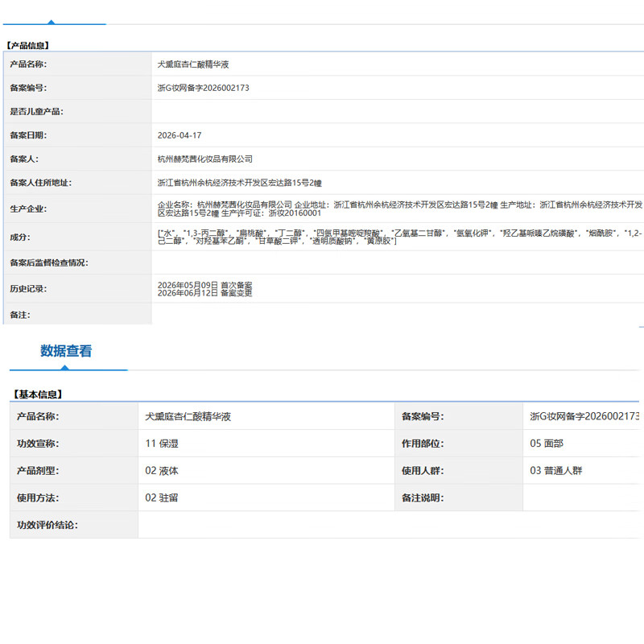Click product name 犬熏庭杏仁酸精华液 in 产品信息

pos(193,64)
